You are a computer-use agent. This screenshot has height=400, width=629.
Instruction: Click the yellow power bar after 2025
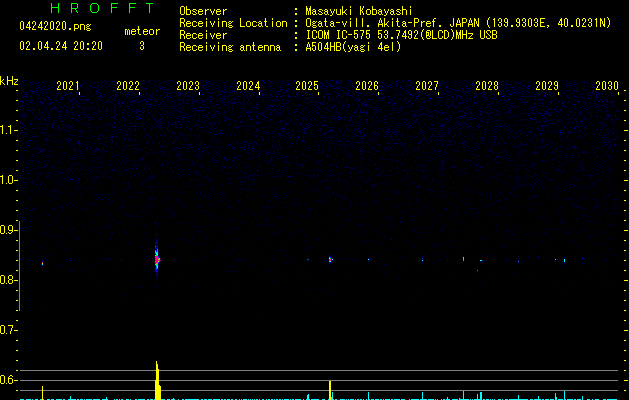330,390
